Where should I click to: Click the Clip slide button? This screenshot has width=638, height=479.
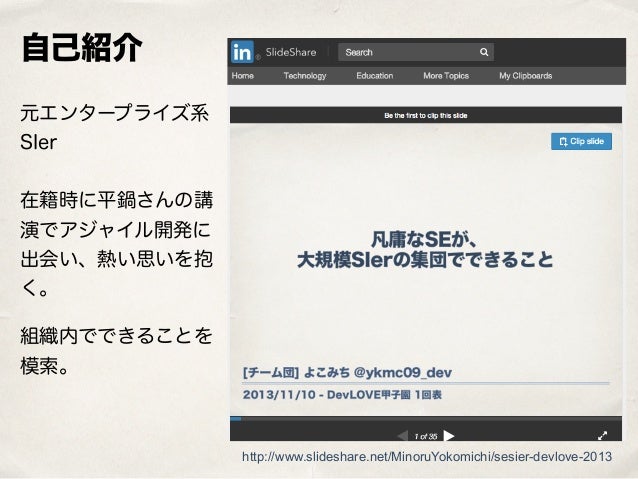coord(581,141)
